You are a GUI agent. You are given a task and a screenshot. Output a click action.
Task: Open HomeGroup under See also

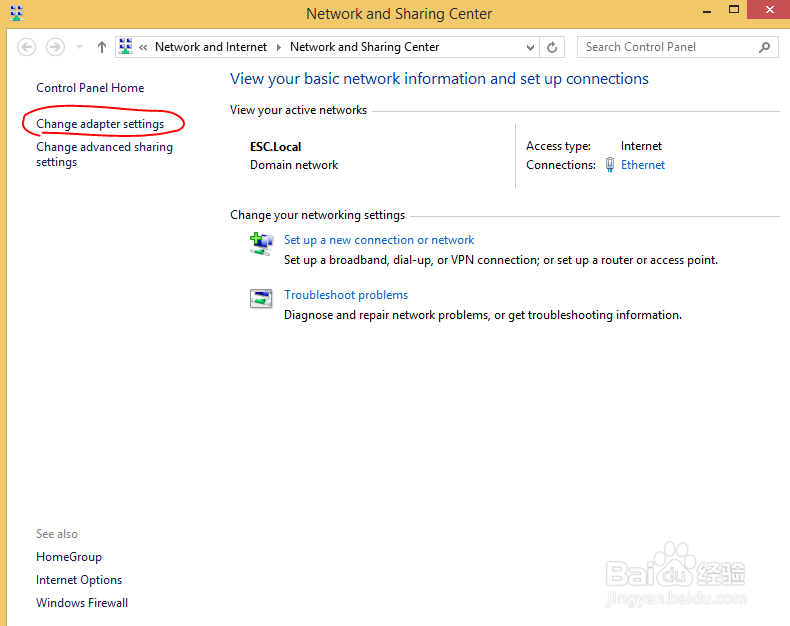69,557
